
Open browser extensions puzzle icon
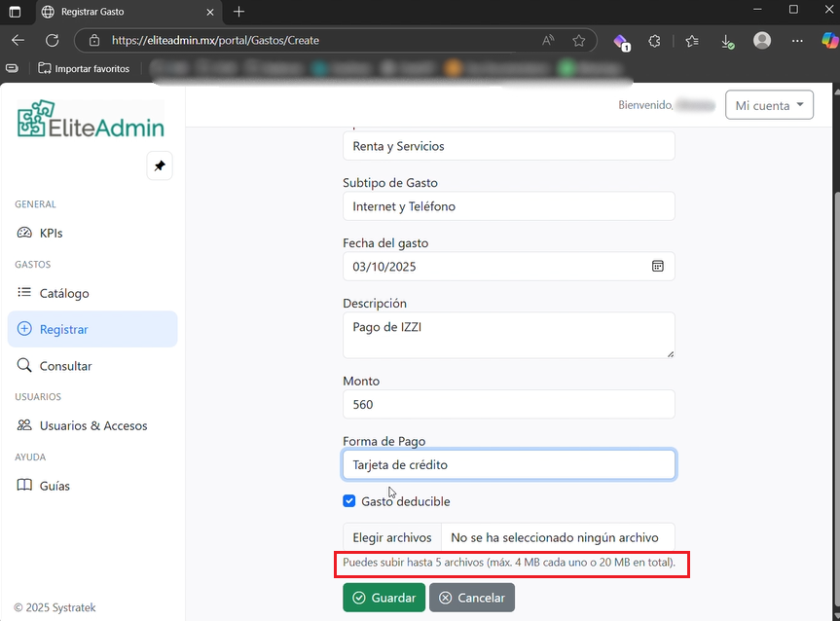[x=654, y=41]
